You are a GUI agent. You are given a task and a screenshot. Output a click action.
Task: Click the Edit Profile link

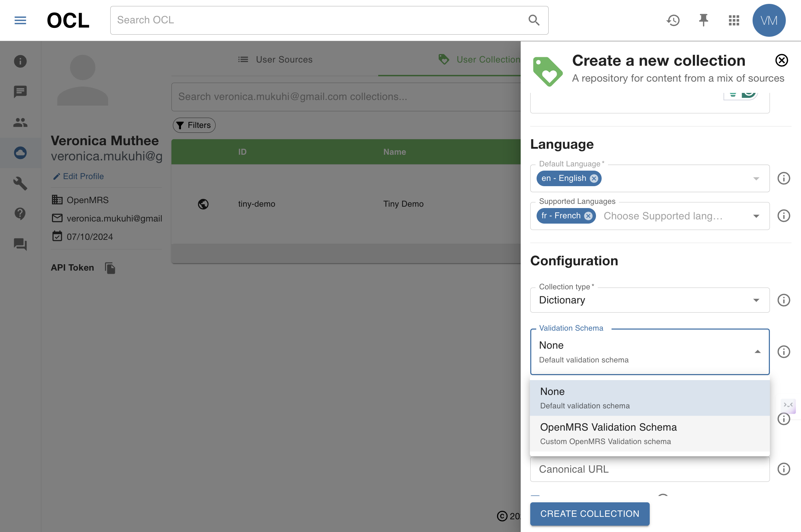(78, 176)
